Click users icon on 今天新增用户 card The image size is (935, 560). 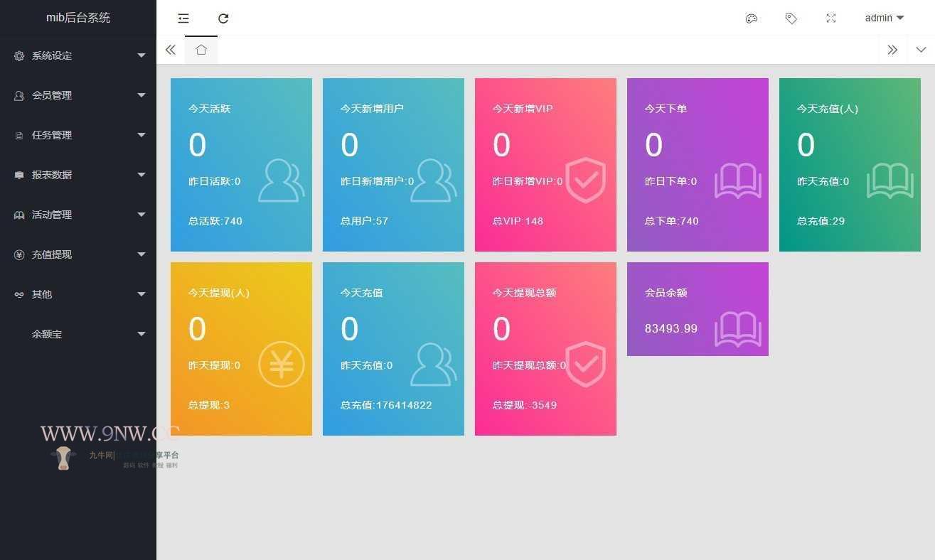[433, 181]
